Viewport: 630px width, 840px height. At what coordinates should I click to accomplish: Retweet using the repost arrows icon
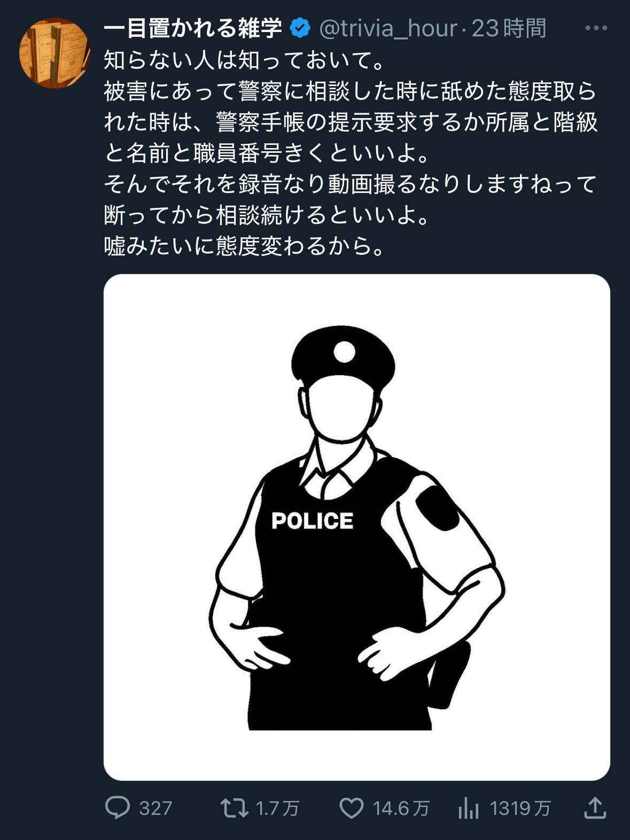pos(235,808)
